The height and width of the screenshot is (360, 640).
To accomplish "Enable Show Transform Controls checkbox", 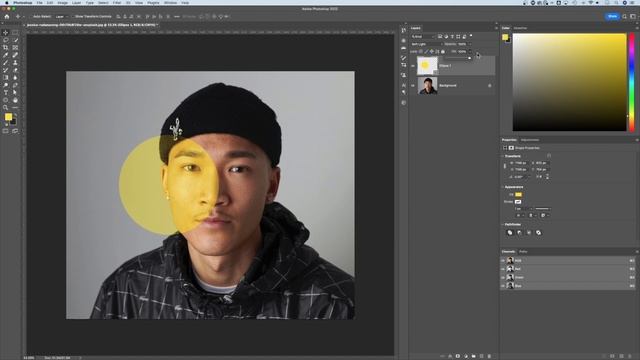I will point(73,17).
